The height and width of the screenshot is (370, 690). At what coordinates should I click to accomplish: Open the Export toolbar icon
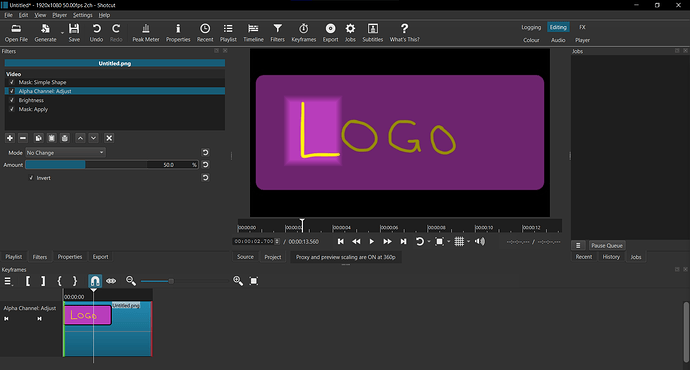click(330, 33)
